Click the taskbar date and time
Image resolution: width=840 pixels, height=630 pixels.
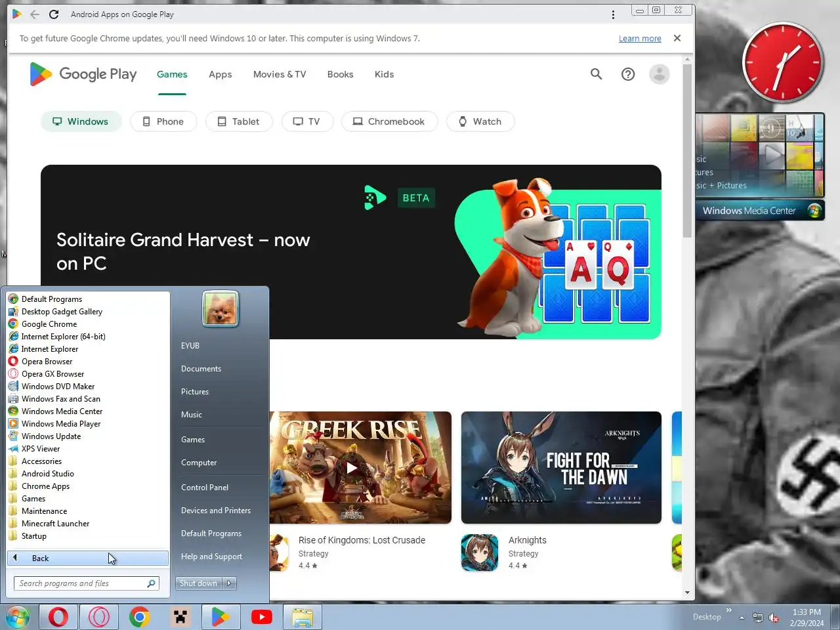click(x=807, y=618)
